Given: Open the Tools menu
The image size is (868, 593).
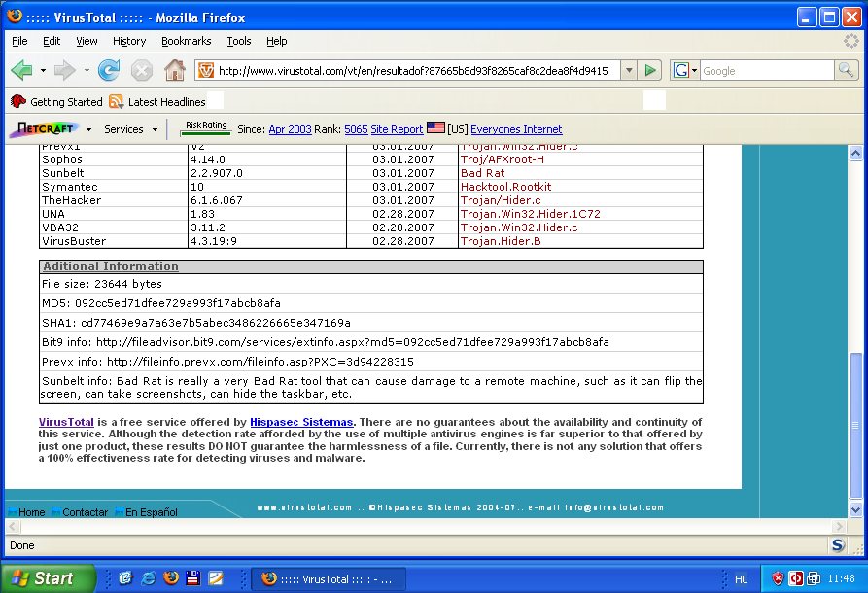Looking at the screenshot, I should [x=238, y=41].
